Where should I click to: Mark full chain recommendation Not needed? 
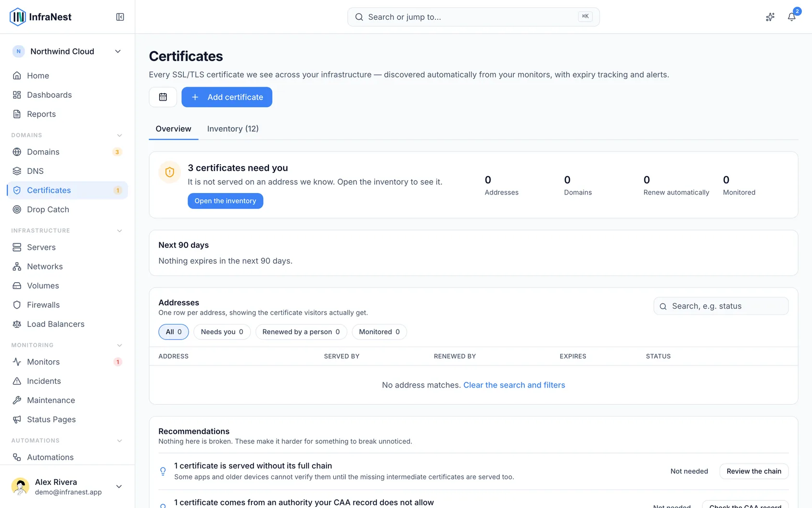point(689,471)
